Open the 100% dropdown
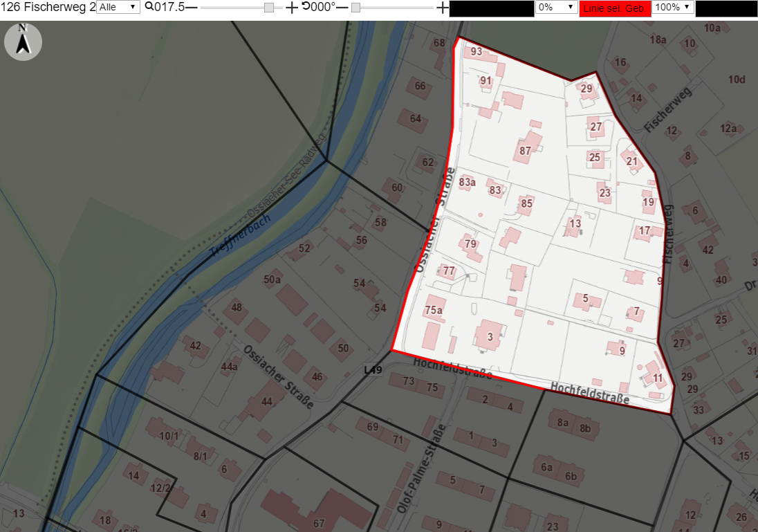This screenshot has width=758, height=532. coord(673,7)
